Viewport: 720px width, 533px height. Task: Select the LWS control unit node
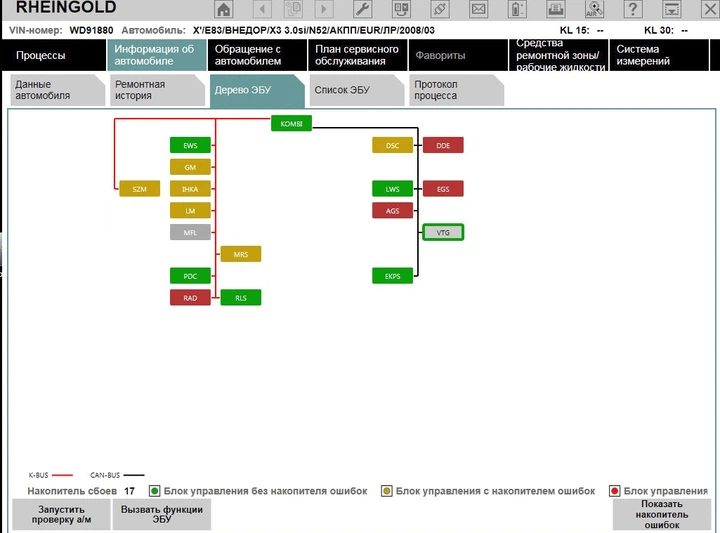[392, 189]
